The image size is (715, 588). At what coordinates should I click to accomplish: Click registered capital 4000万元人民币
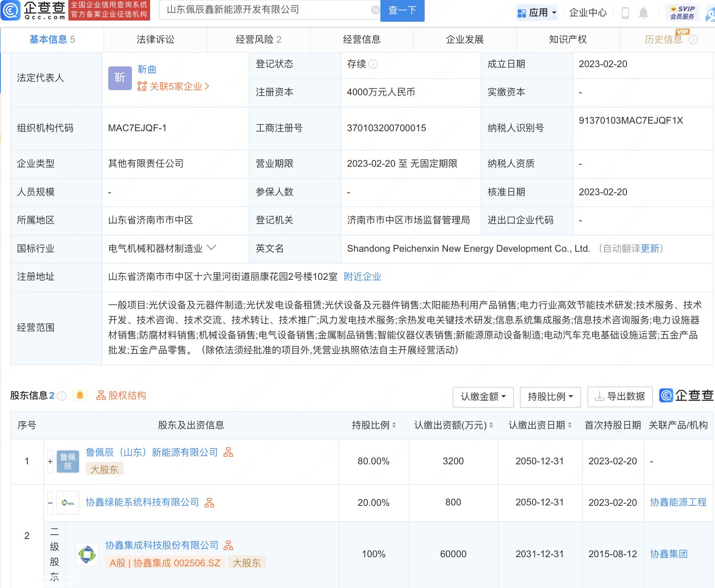coord(381,92)
